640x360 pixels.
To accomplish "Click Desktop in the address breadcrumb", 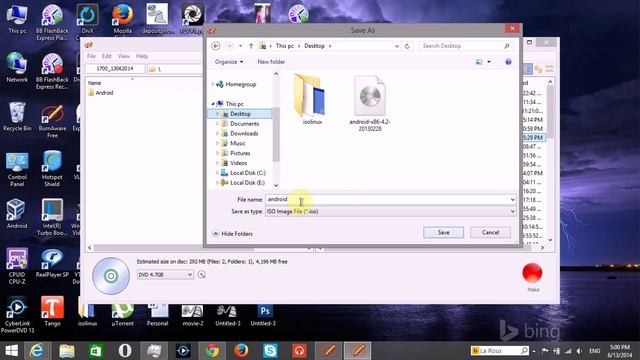I will click(314, 46).
